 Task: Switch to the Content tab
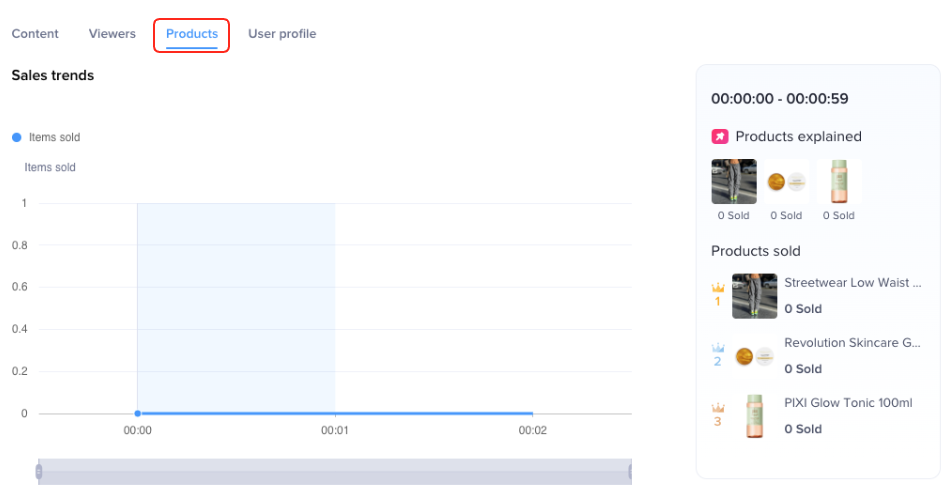[35, 34]
